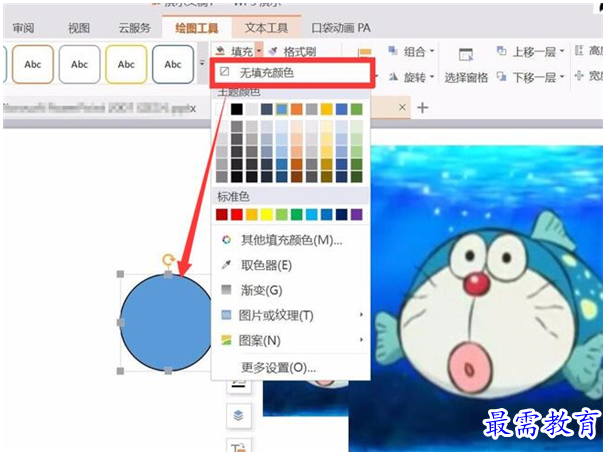Screen dimensions: 607x455
Task: Expand the 下移一层 dropdown arrow
Action: pos(562,77)
